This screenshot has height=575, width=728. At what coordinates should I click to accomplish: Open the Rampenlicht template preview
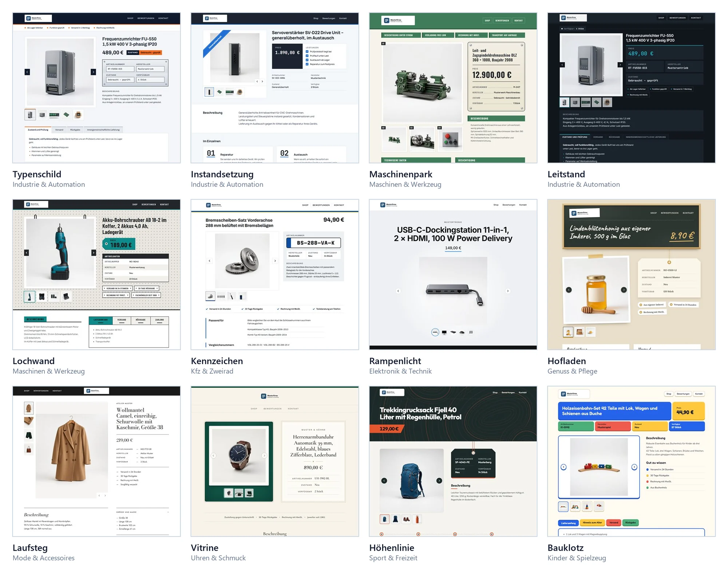453,275
